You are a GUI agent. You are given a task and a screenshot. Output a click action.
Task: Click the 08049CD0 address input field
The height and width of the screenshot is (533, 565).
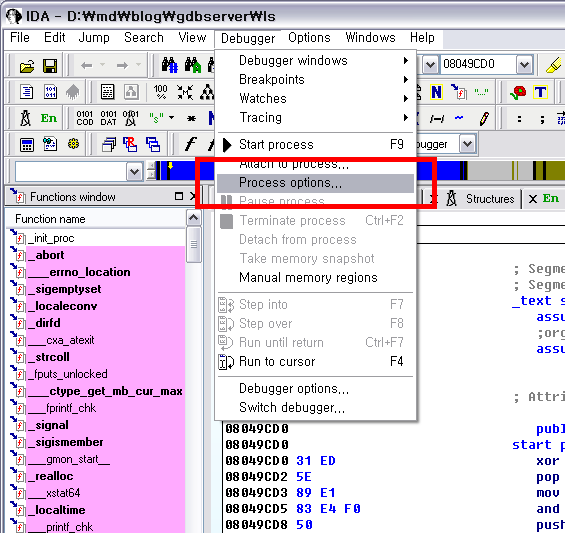[479, 65]
